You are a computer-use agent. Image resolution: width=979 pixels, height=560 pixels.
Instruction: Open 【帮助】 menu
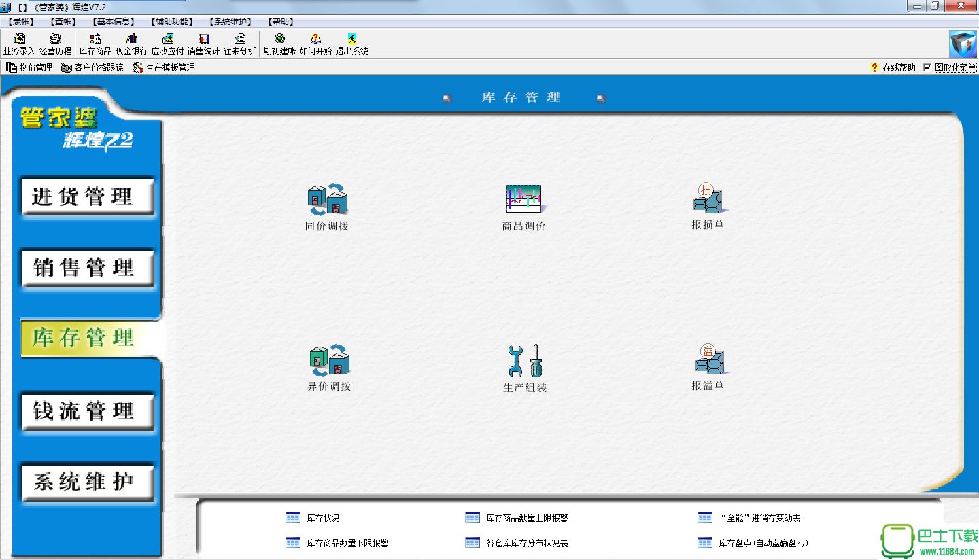click(281, 22)
